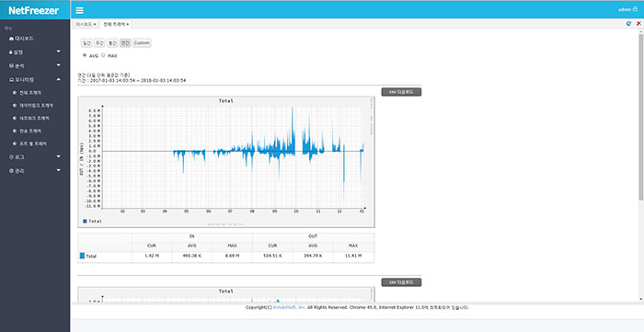
Task: Toggle the hamburger menu icon
Action: coord(80,11)
